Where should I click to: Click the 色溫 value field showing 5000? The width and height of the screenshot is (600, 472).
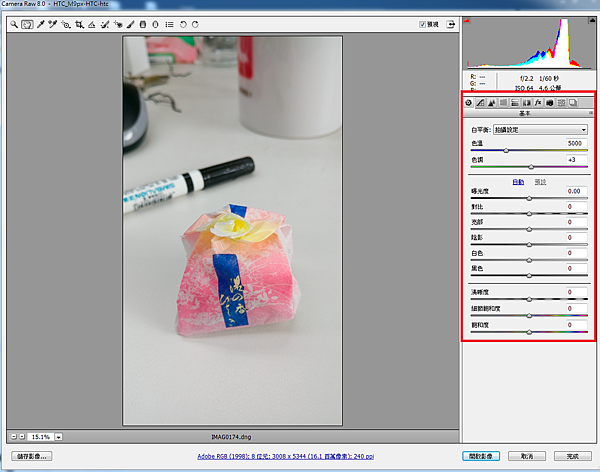tap(577, 143)
